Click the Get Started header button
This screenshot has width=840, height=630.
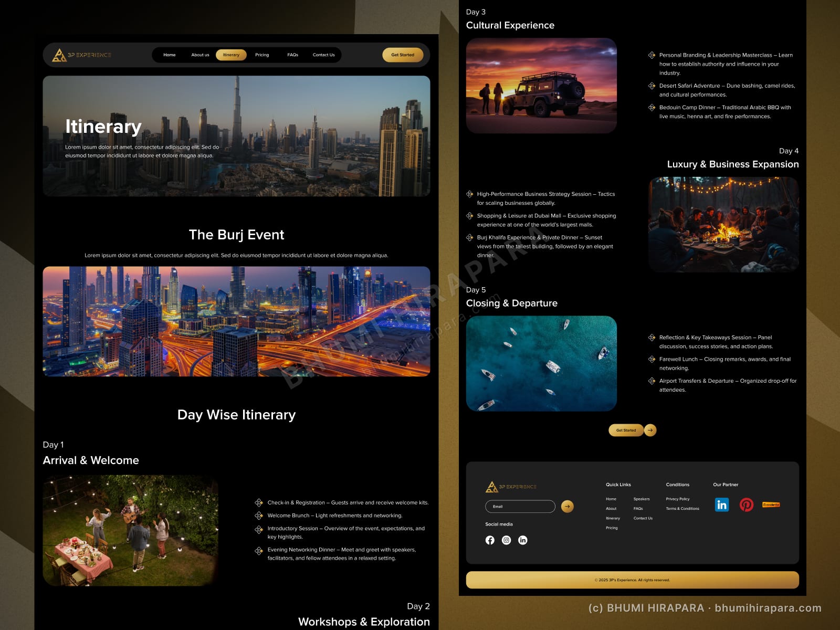(x=403, y=55)
